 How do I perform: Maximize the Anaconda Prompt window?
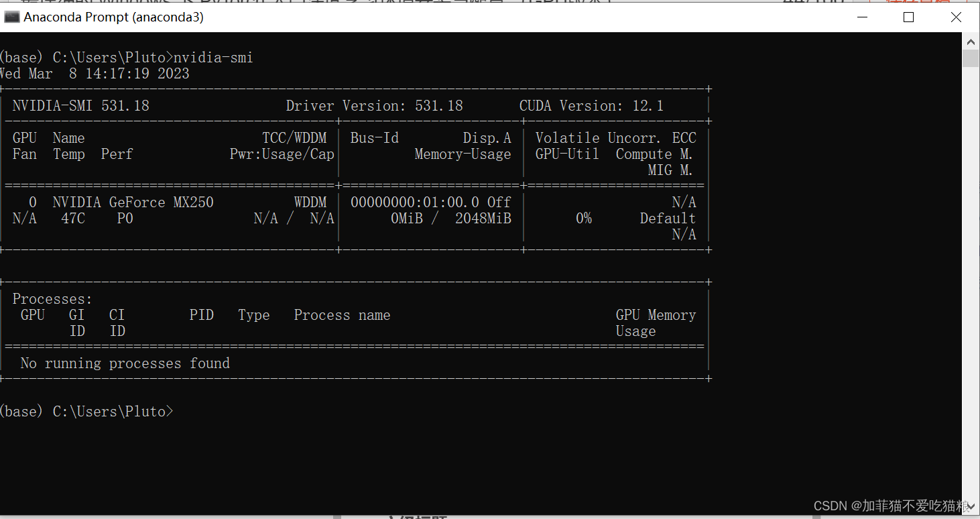pos(908,17)
